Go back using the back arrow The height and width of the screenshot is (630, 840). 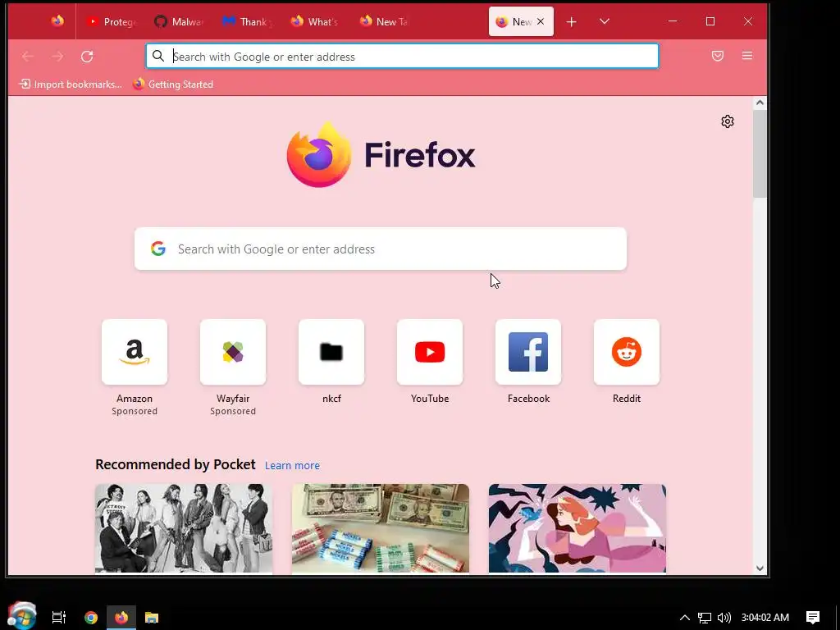[28, 57]
